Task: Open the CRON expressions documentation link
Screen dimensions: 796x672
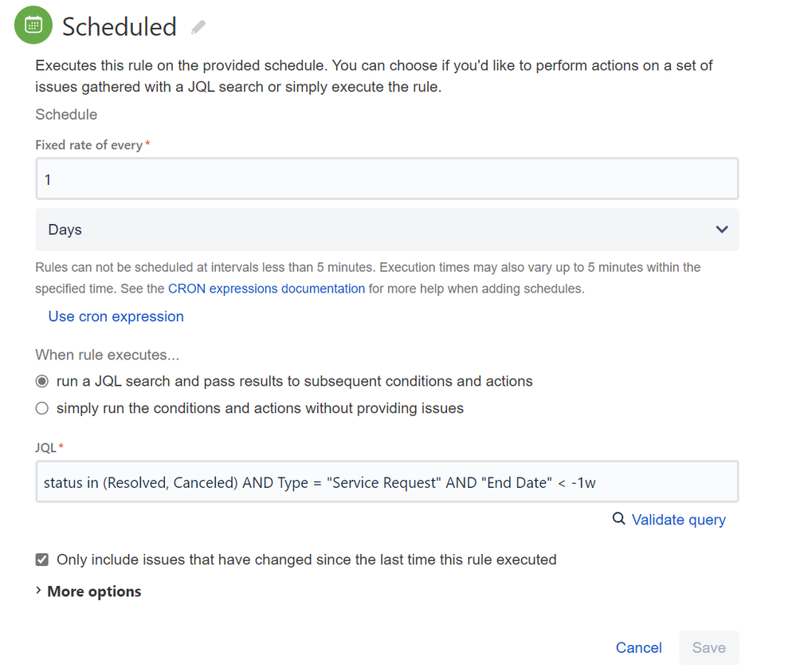Action: (x=266, y=289)
